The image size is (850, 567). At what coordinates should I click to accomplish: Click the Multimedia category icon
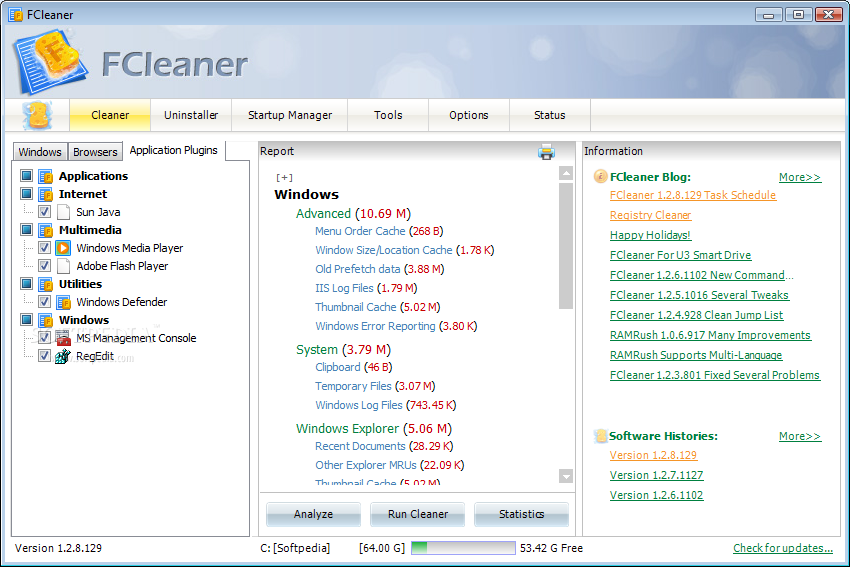[x=46, y=230]
